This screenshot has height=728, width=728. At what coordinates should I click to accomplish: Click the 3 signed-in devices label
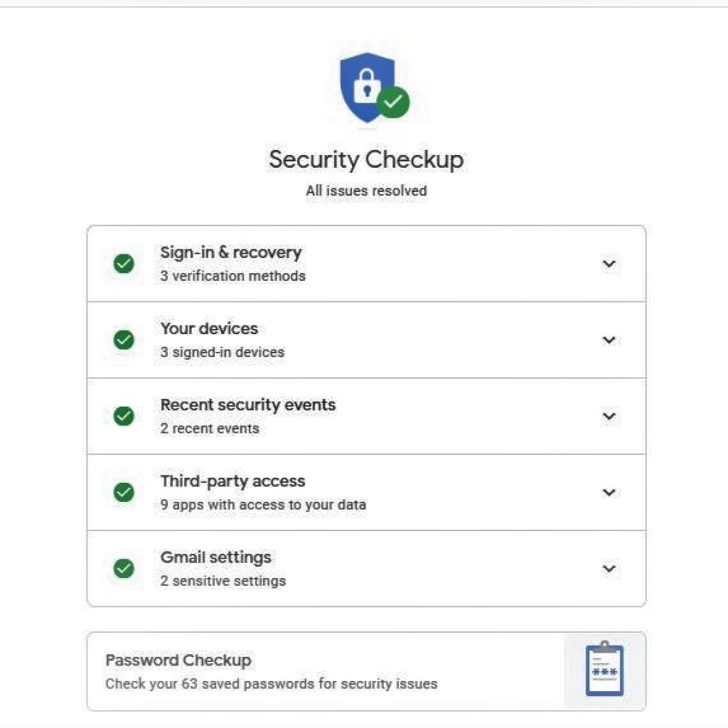222,352
